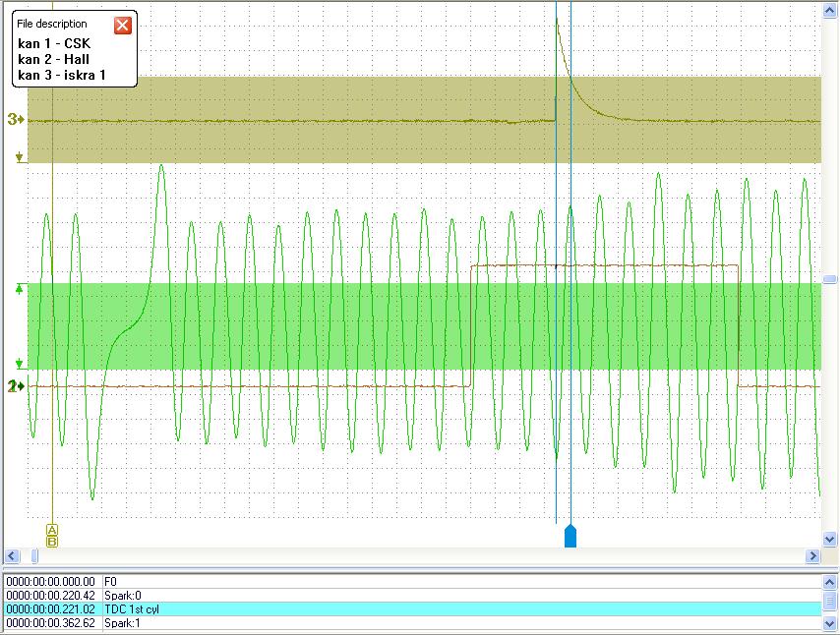840x635 pixels.
Task: Click waveform vertical scrollbar down arrow
Action: [x=829, y=539]
